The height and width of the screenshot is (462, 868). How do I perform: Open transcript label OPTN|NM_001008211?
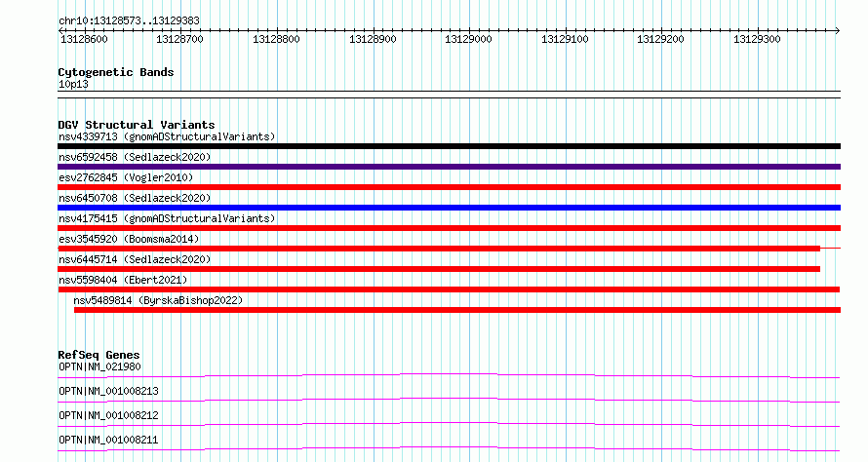click(x=108, y=440)
